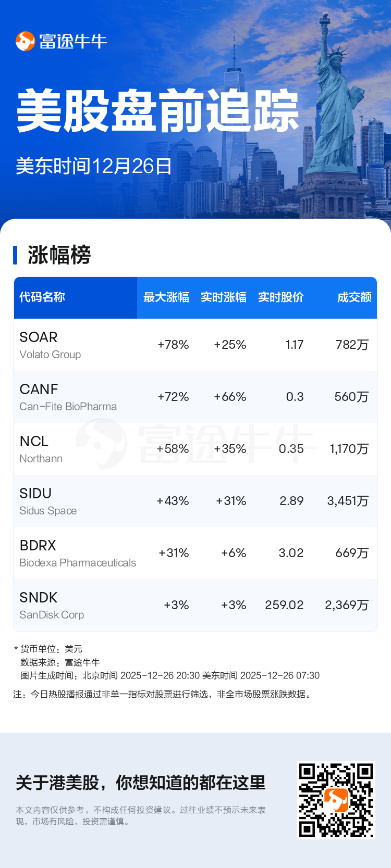Sort by the 最大涨幅 column header

coord(166,297)
